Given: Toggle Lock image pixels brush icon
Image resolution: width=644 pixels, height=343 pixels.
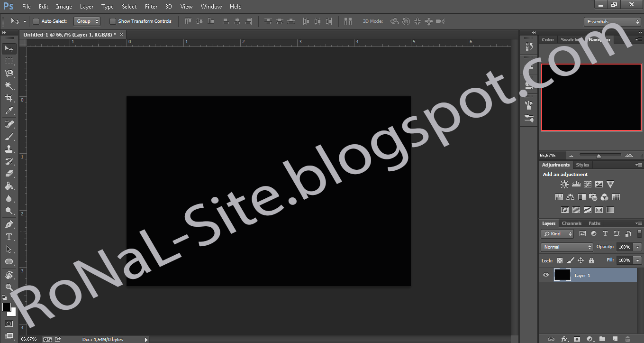Looking at the screenshot, I should click(571, 260).
